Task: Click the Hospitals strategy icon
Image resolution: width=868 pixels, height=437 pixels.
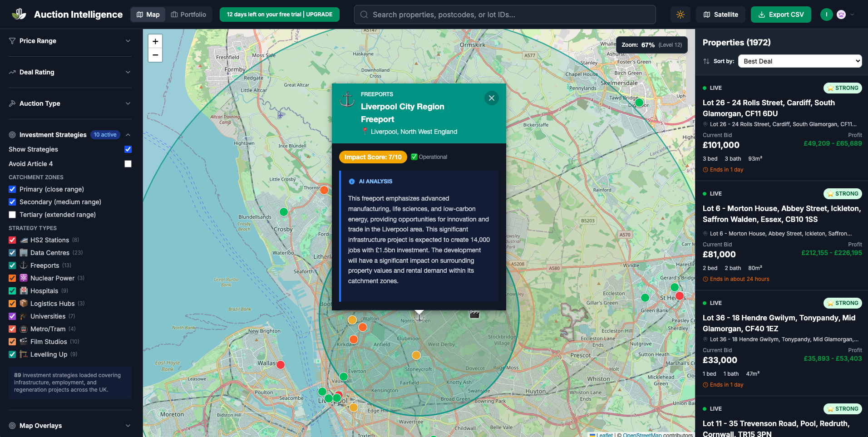Action: [23, 290]
